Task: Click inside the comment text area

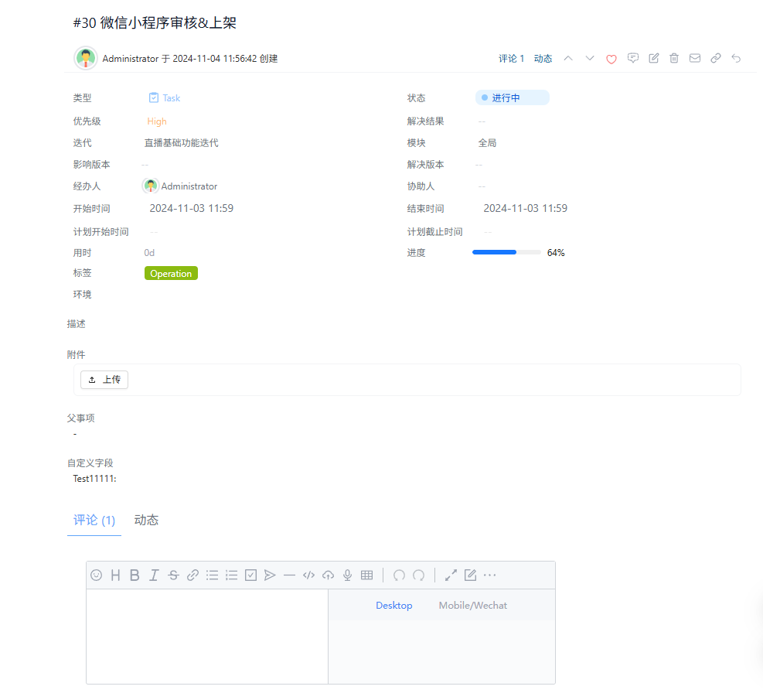Action: 207,637
